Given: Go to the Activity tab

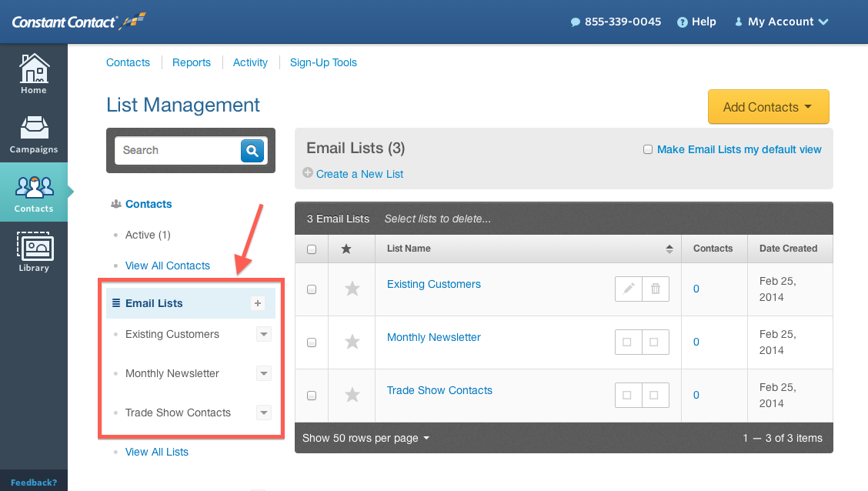Looking at the screenshot, I should (250, 62).
